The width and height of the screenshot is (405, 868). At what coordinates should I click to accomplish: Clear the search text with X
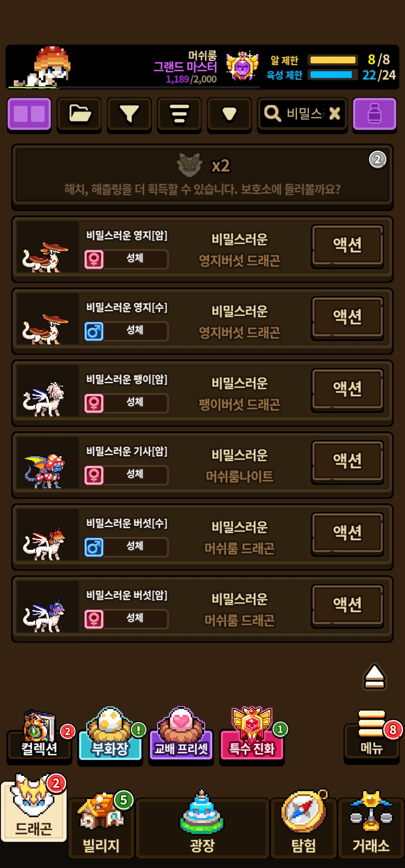point(334,113)
